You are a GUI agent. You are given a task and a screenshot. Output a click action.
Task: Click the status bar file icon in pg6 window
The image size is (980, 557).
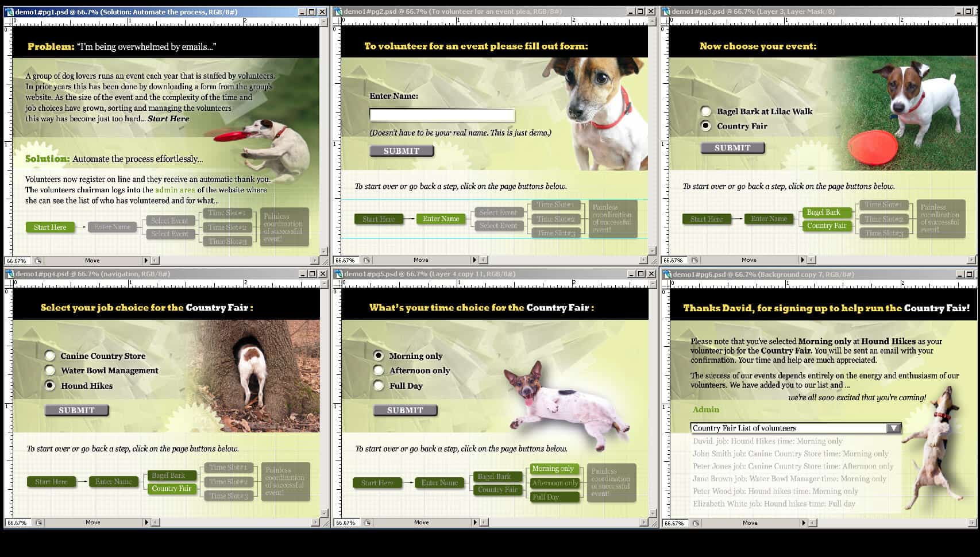pyautogui.click(x=696, y=523)
